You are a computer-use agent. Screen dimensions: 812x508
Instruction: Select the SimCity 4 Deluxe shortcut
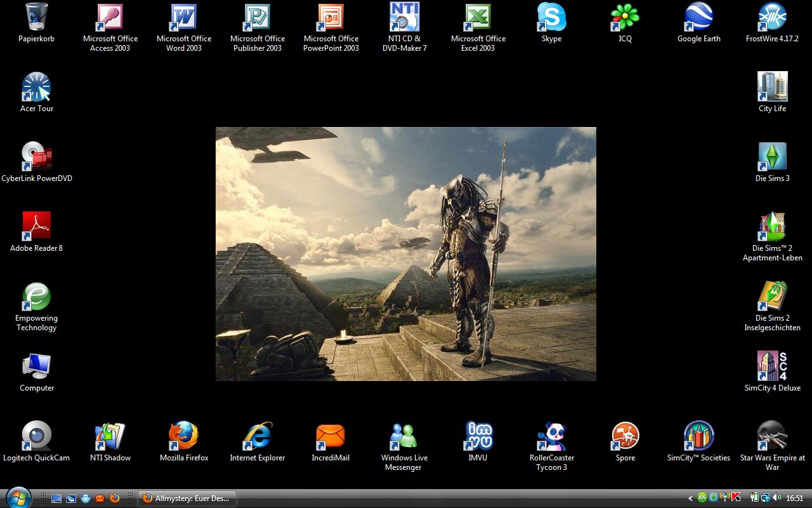click(x=772, y=372)
